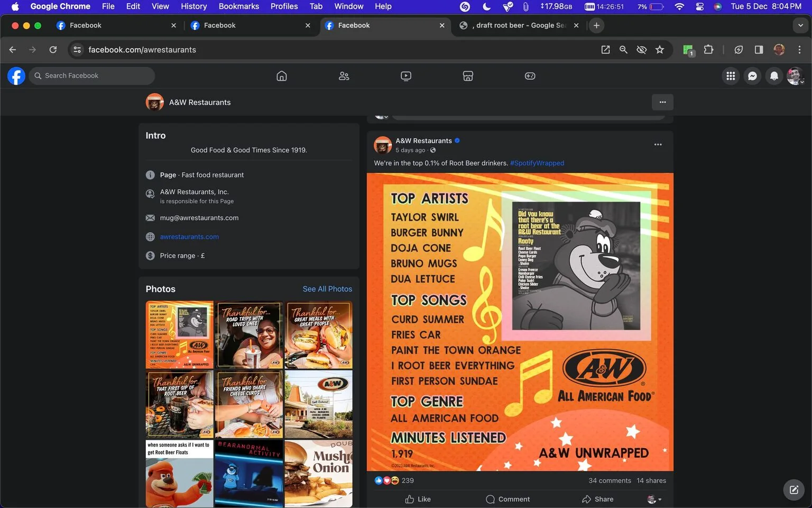This screenshot has height=508, width=812.
Task: Open the Friends icon in top navigation
Action: [344, 76]
